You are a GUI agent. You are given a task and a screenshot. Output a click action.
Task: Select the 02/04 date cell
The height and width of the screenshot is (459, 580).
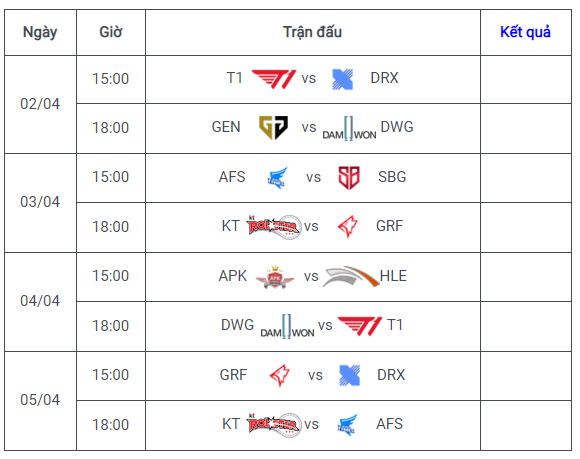[40, 104]
